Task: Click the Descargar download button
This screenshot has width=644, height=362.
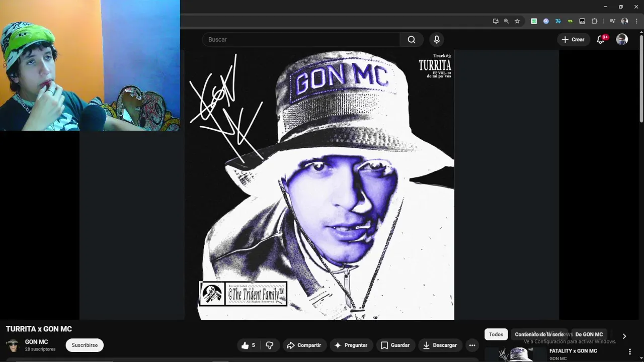Action: coord(440,345)
